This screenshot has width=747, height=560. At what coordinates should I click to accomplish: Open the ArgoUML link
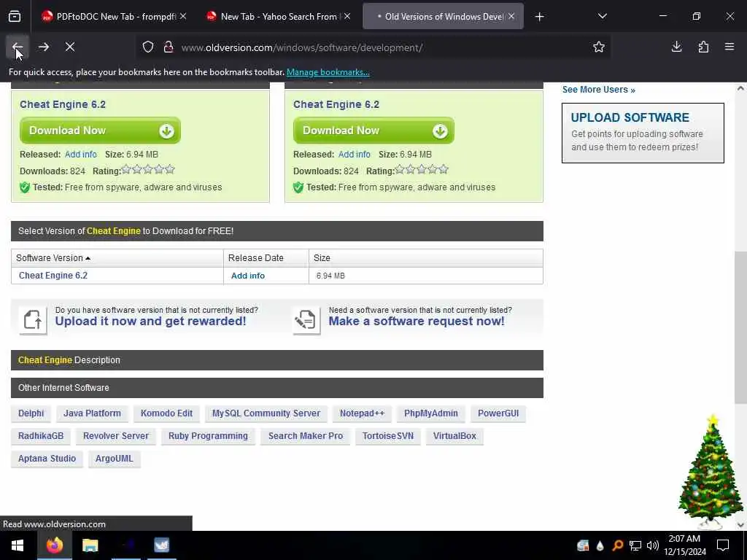pos(114,459)
